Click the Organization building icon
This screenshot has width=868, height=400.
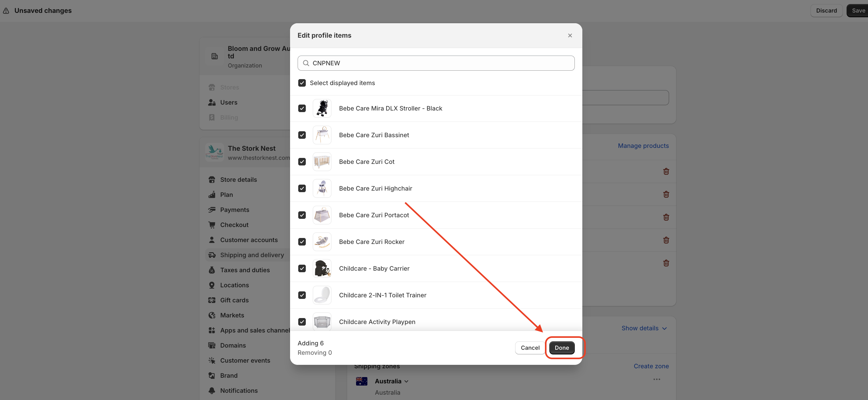pyautogui.click(x=215, y=56)
